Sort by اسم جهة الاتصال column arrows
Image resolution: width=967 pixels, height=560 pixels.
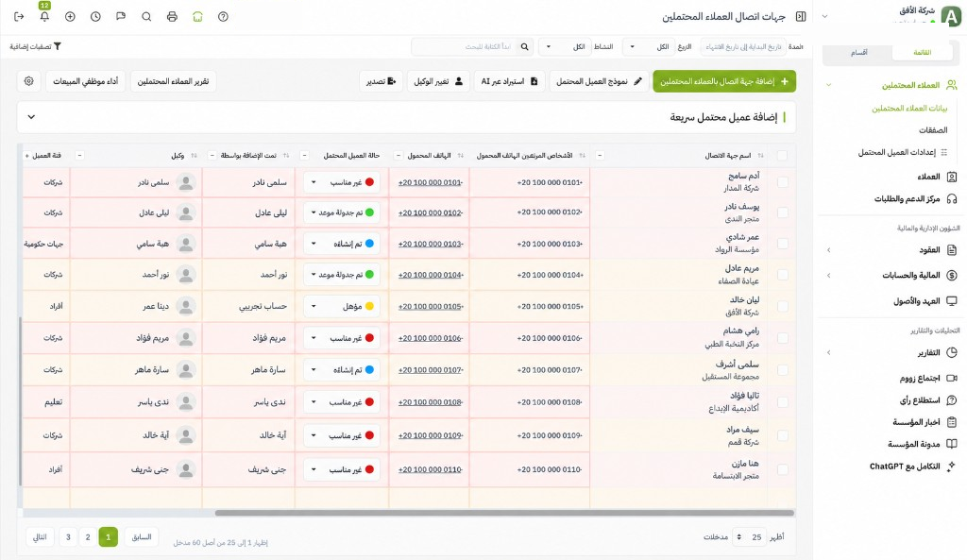760,156
